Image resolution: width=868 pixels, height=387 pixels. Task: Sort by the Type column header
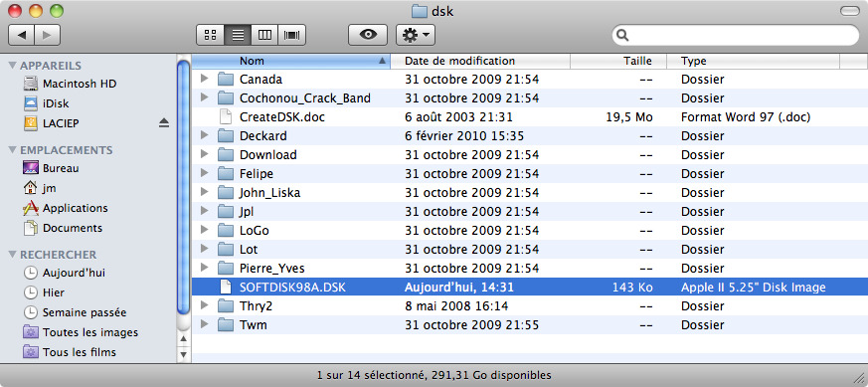click(x=753, y=61)
